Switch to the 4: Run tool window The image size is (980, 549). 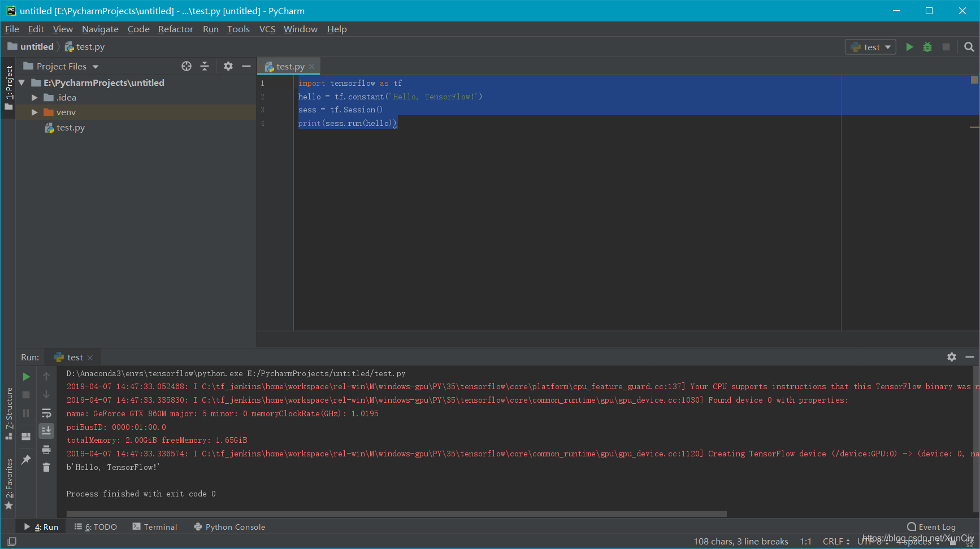coord(41,526)
